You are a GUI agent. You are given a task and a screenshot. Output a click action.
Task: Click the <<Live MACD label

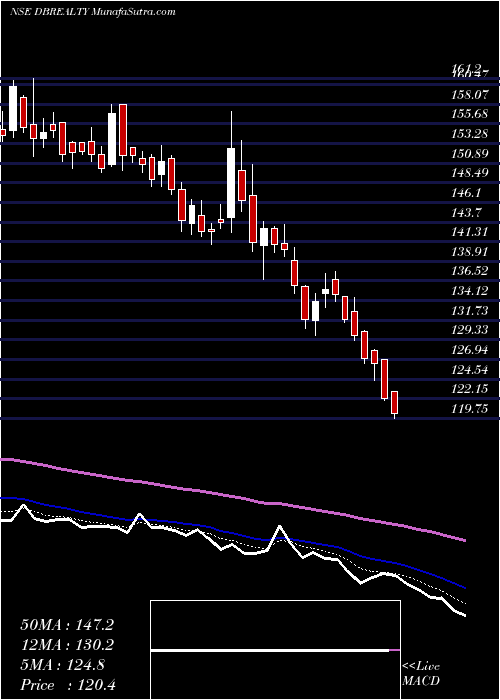421,674
